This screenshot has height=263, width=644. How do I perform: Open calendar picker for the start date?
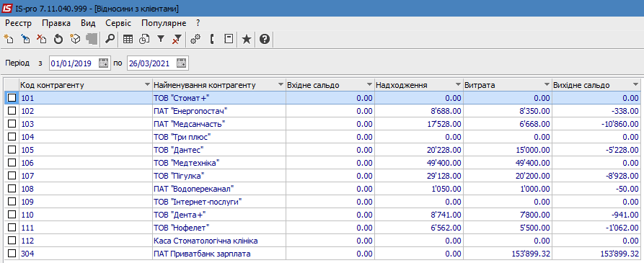click(x=104, y=63)
